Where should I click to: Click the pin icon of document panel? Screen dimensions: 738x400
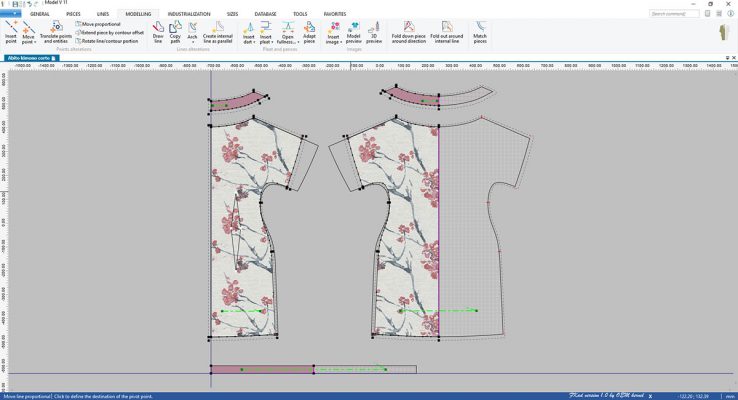(727, 58)
